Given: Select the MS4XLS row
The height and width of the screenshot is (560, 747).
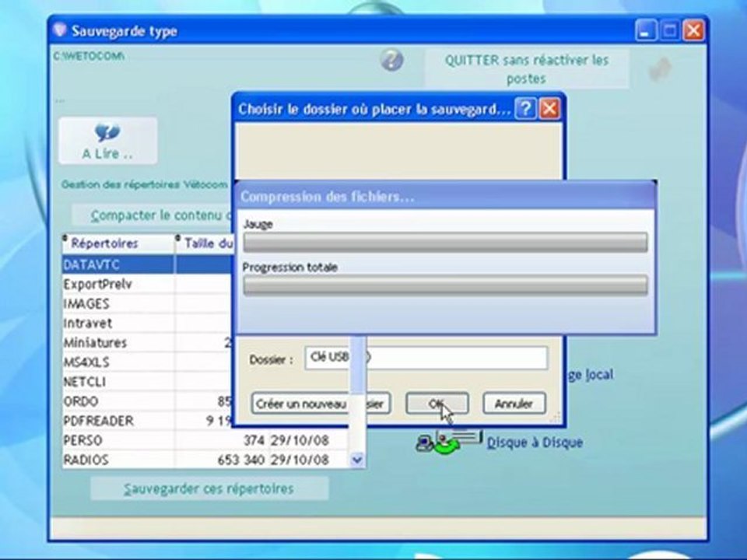Looking at the screenshot, I should (x=147, y=362).
